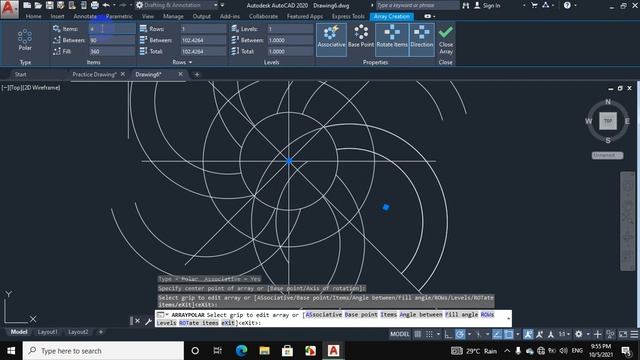The width and height of the screenshot is (640, 360).
Task: Open the Quick Access Toolbar customize arrow
Action: (222, 5)
